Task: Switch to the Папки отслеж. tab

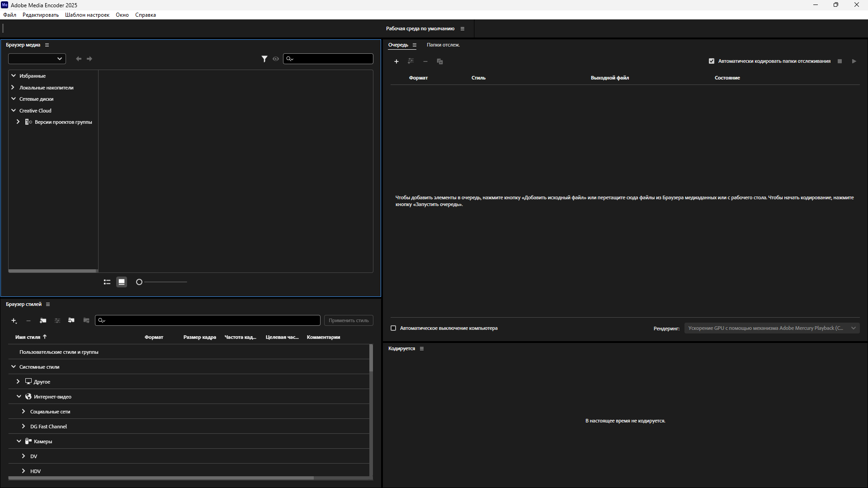Action: (x=443, y=45)
